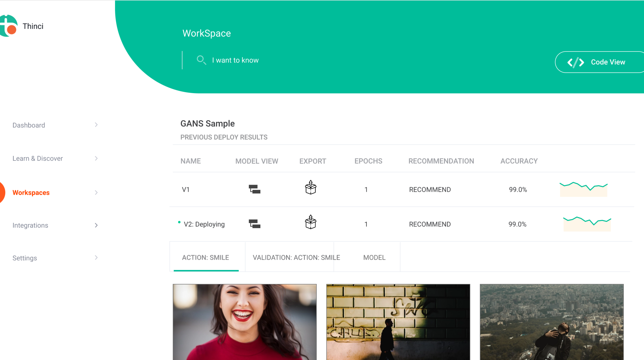Click the 'I want to know' search field
This screenshot has width=644, height=360.
pos(235,60)
